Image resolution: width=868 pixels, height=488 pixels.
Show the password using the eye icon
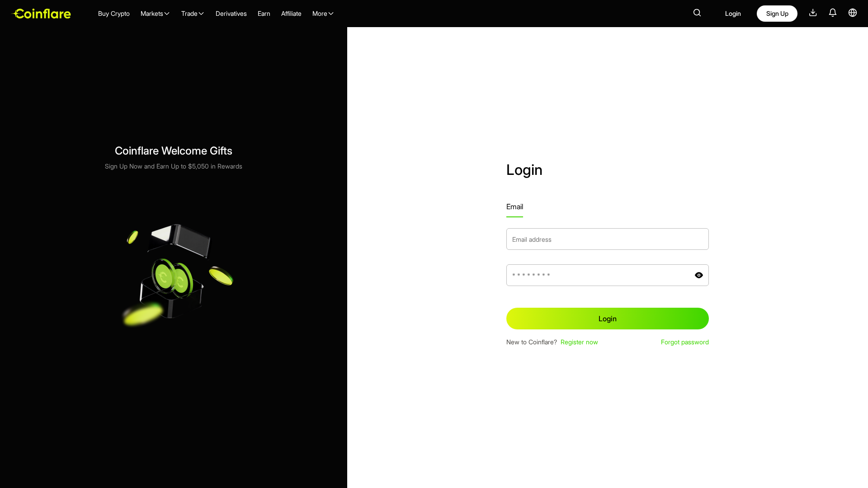tap(698, 275)
